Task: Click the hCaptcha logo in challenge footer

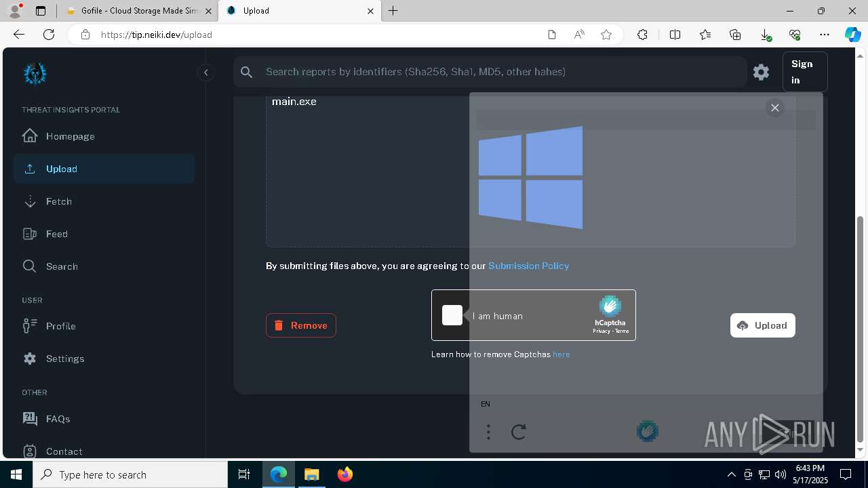Action: pos(648,431)
